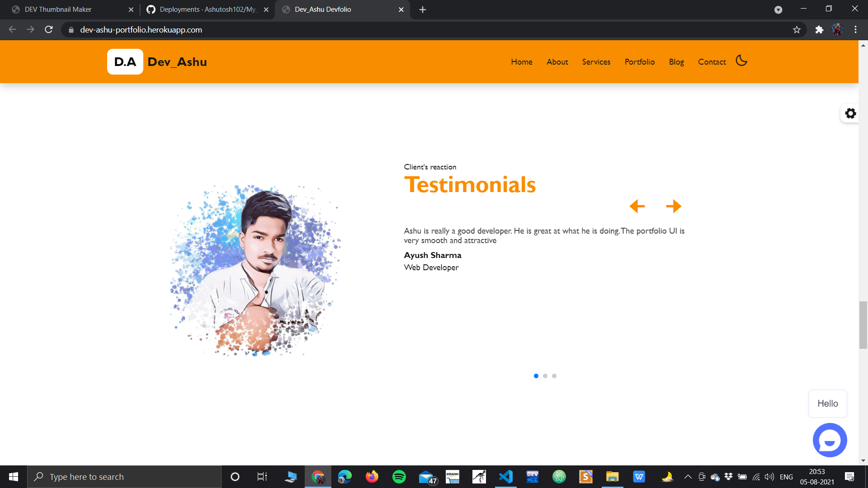
Task: View site security via the padlock
Action: tap(71, 30)
